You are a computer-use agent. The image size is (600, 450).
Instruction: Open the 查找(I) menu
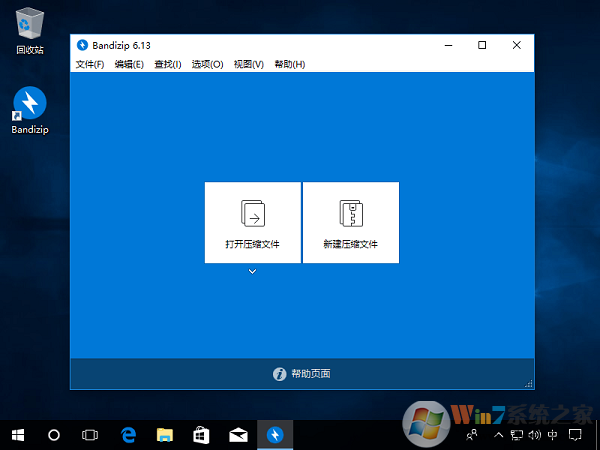coord(168,64)
